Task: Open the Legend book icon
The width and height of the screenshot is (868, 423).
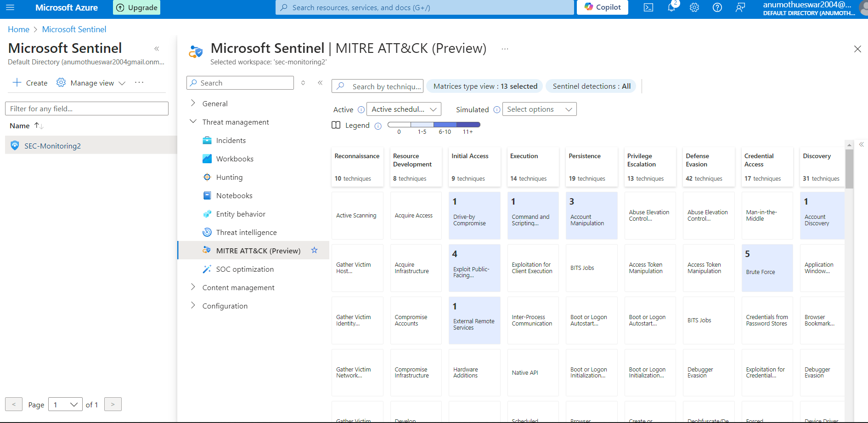Action: point(336,125)
